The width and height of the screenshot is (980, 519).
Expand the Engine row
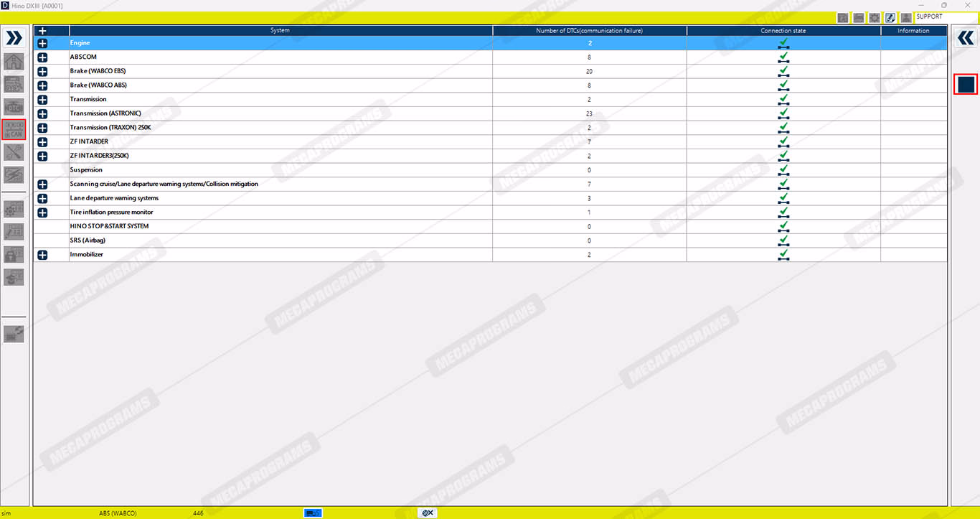tap(42, 44)
